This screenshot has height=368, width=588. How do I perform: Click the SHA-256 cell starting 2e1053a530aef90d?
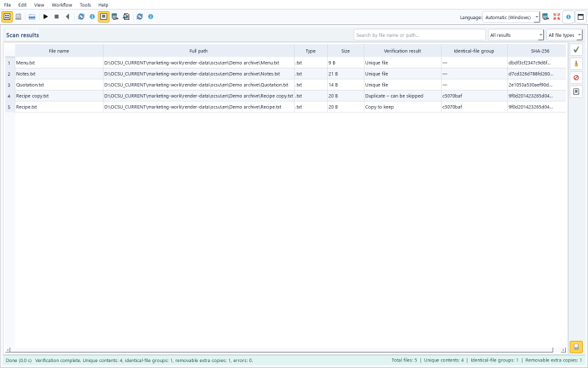coord(537,85)
